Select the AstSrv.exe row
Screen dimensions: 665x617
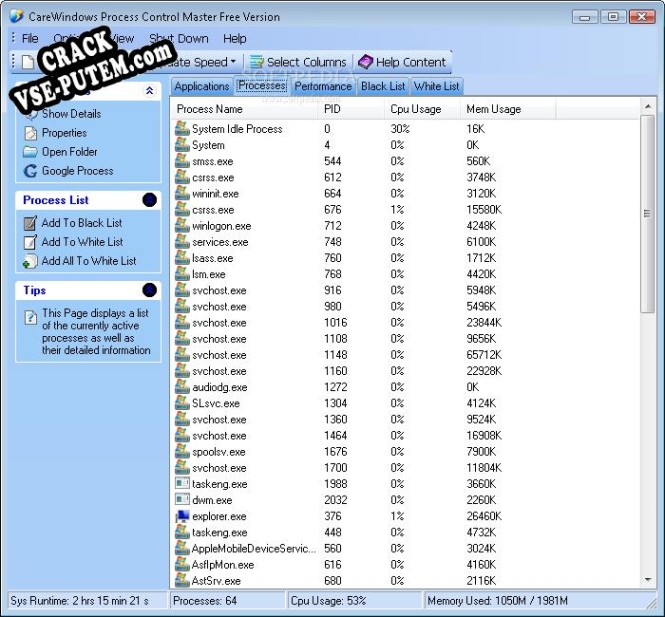[x=405, y=581]
